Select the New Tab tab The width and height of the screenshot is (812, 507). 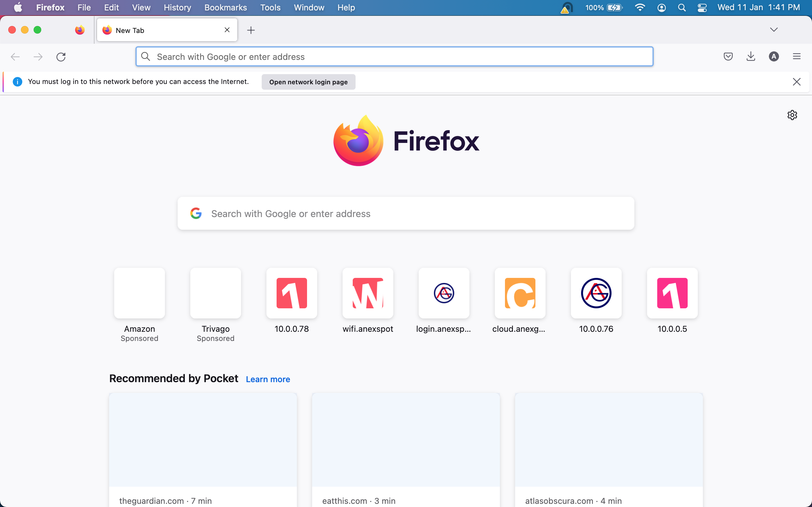tap(161, 30)
